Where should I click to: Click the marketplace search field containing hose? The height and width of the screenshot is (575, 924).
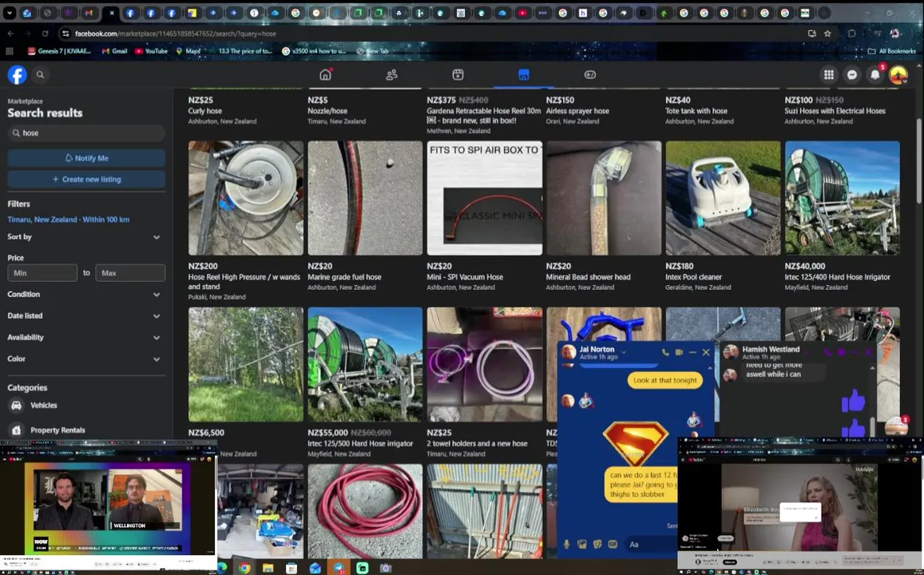[86, 133]
